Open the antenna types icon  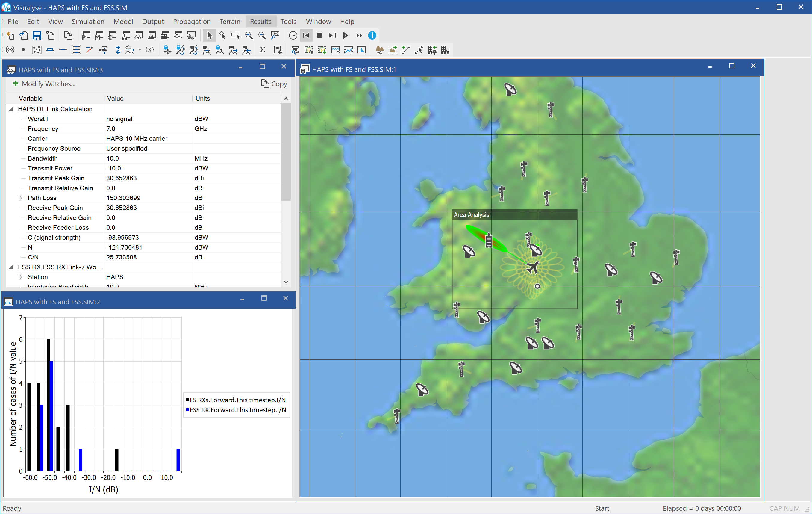[10, 50]
